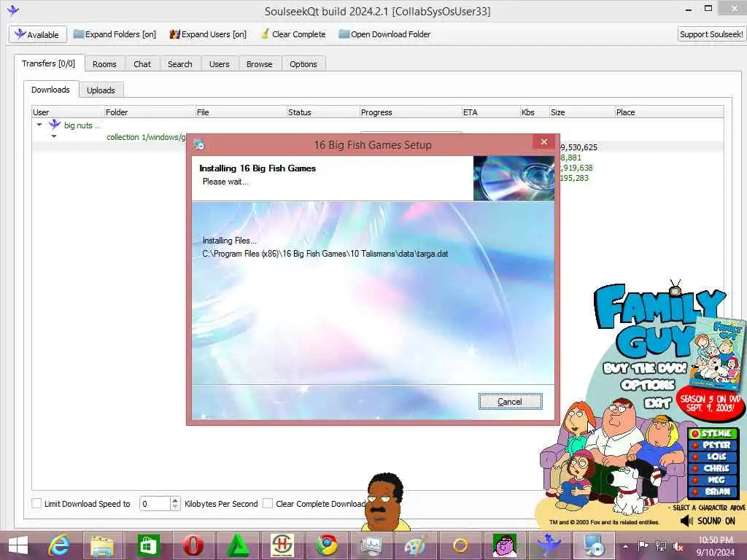This screenshot has height=560, width=747.
Task: Sort by the Place column header
Action: click(x=669, y=112)
